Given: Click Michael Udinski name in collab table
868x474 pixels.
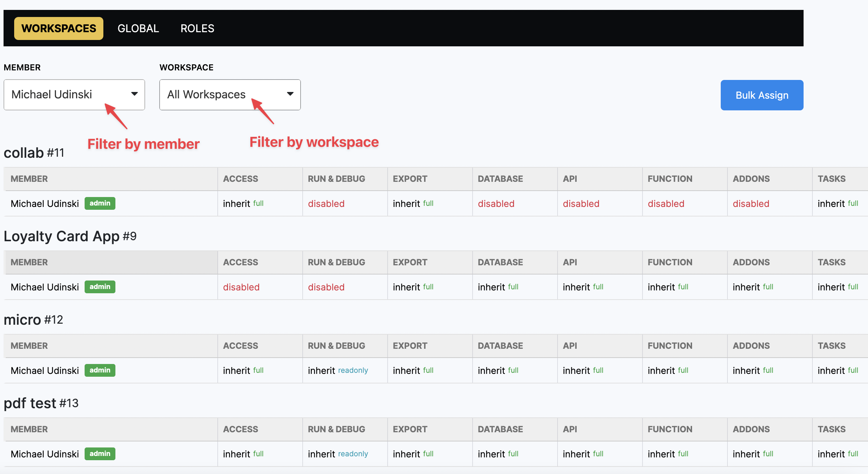Looking at the screenshot, I should [45, 204].
